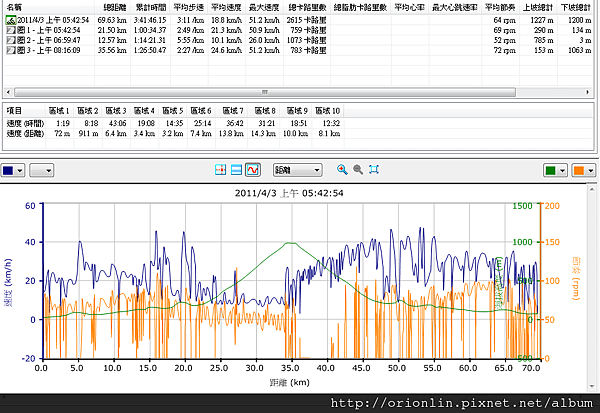The height and width of the screenshot is (413, 600).
Task: Click the right arrow of the horizontal scrollbar
Action: point(587,92)
